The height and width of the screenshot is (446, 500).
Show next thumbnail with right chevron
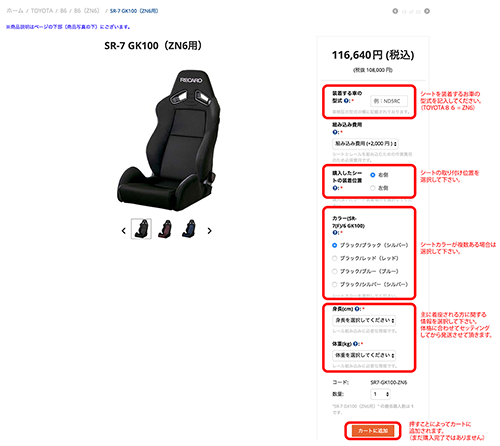tap(209, 231)
